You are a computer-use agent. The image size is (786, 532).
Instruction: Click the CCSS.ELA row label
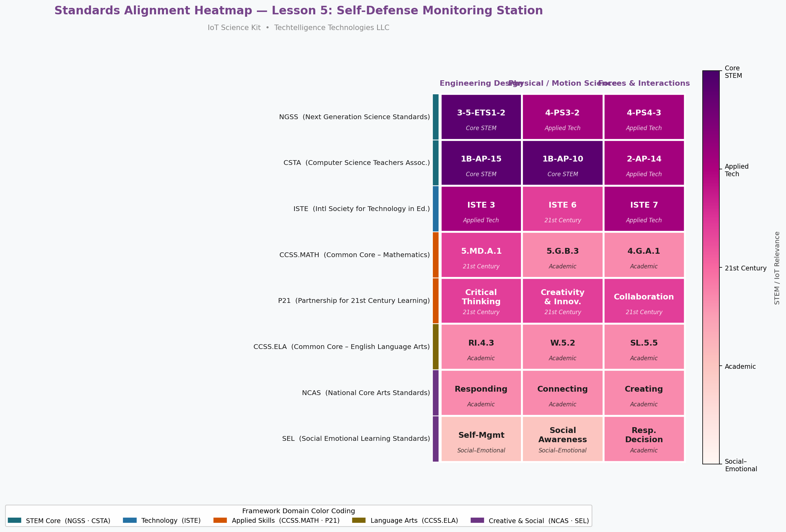[342, 347]
